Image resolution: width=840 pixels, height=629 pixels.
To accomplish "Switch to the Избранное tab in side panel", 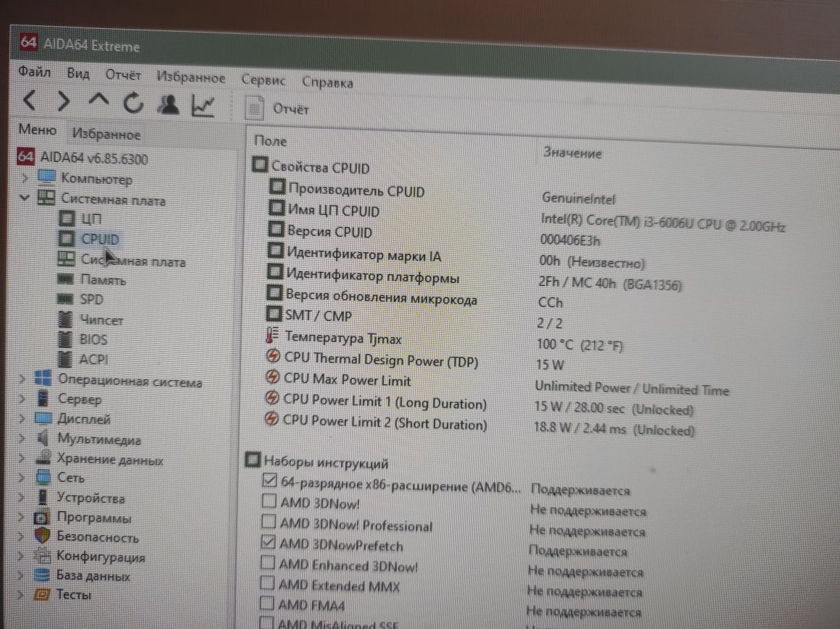I will coord(106,133).
